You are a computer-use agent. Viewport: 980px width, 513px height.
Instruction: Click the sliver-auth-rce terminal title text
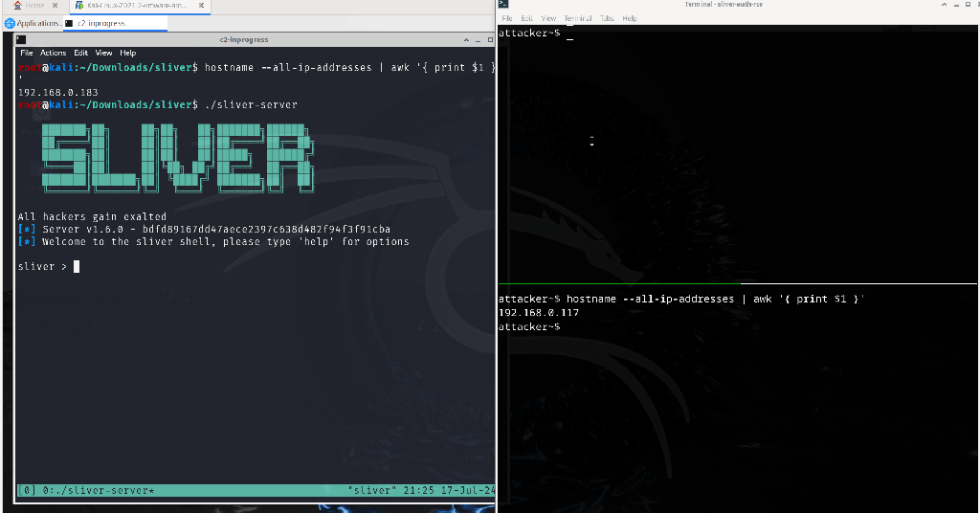point(724,5)
